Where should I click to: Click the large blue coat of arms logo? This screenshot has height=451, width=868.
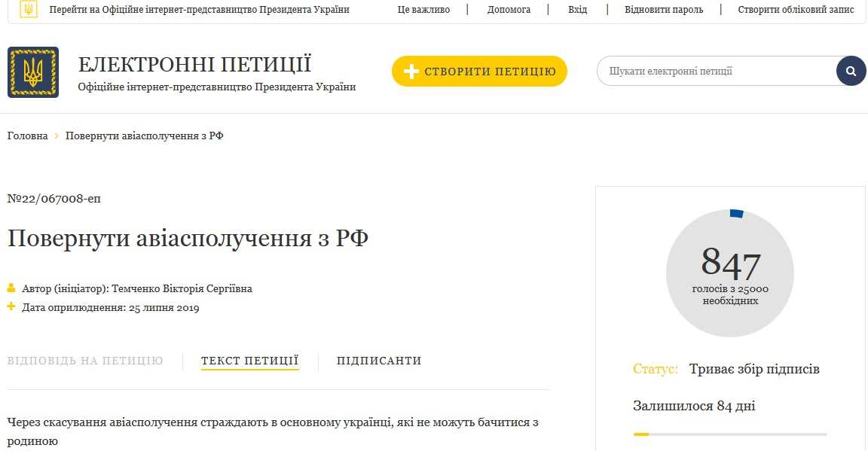pyautogui.click(x=33, y=72)
